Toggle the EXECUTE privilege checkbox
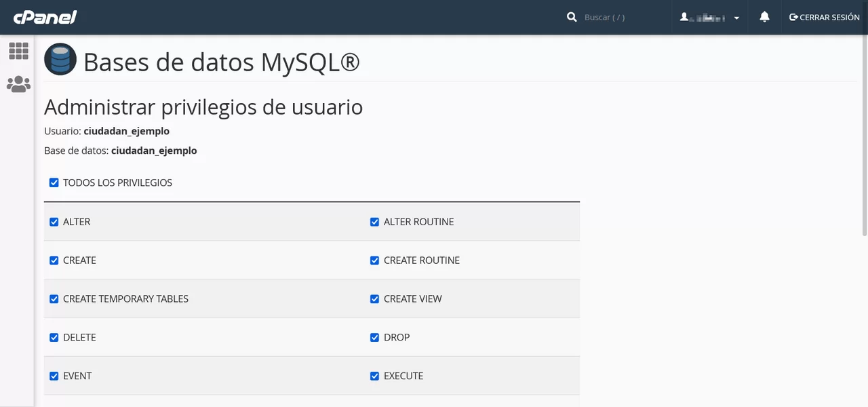This screenshot has height=407, width=868. pyautogui.click(x=374, y=376)
